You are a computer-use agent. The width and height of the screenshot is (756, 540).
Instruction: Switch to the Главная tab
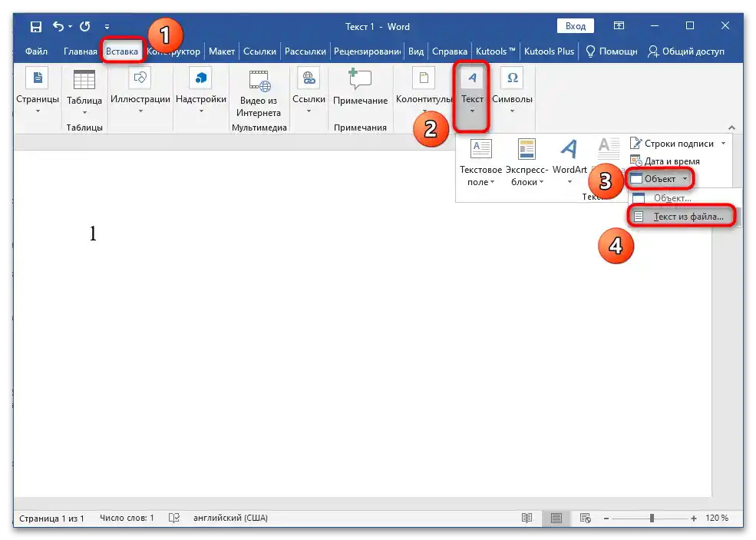tap(80, 51)
